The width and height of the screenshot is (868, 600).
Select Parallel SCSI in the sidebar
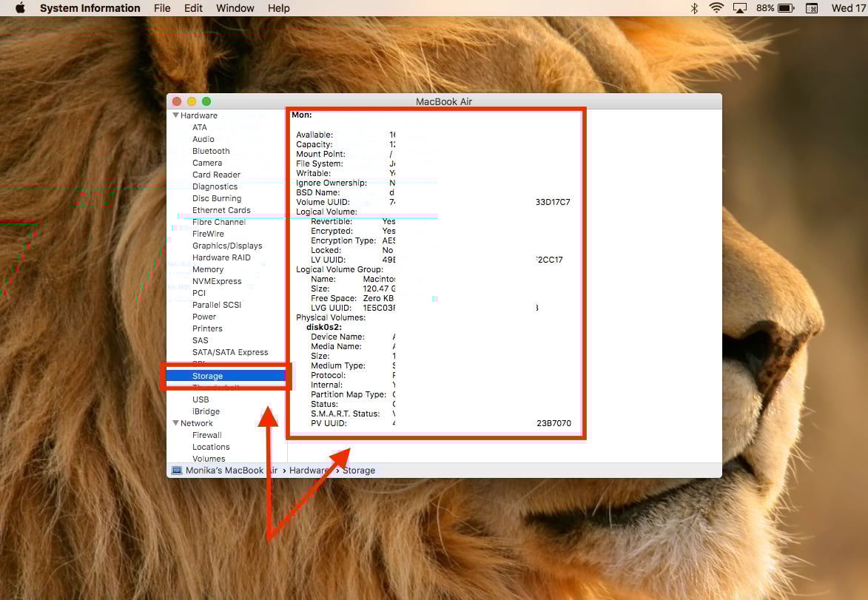pos(217,305)
